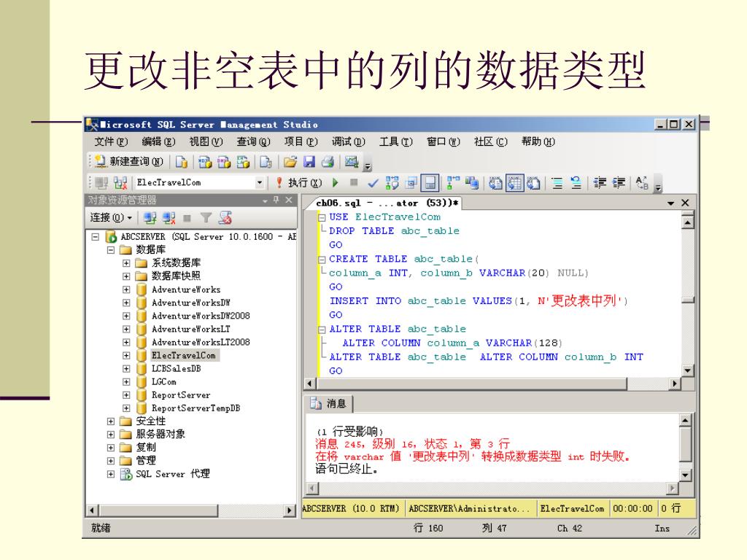
Task: Click the Database Engine query icon
Action: click(x=182, y=162)
